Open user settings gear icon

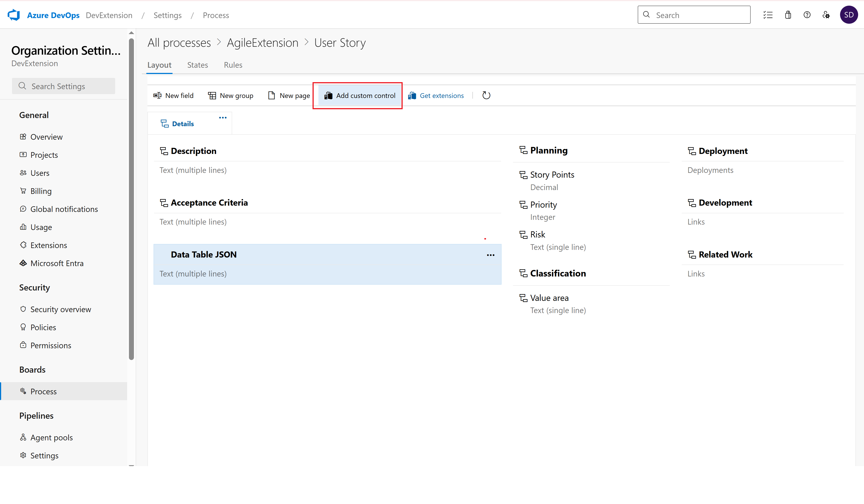pyautogui.click(x=826, y=15)
